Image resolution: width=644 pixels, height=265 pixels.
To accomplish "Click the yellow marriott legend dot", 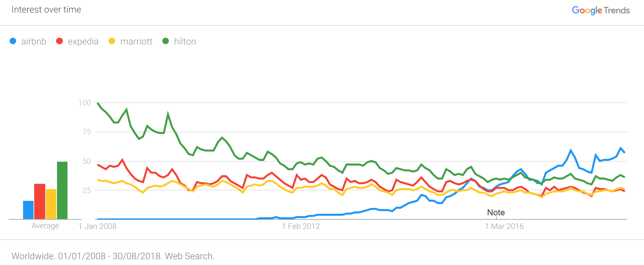I will pyautogui.click(x=112, y=41).
